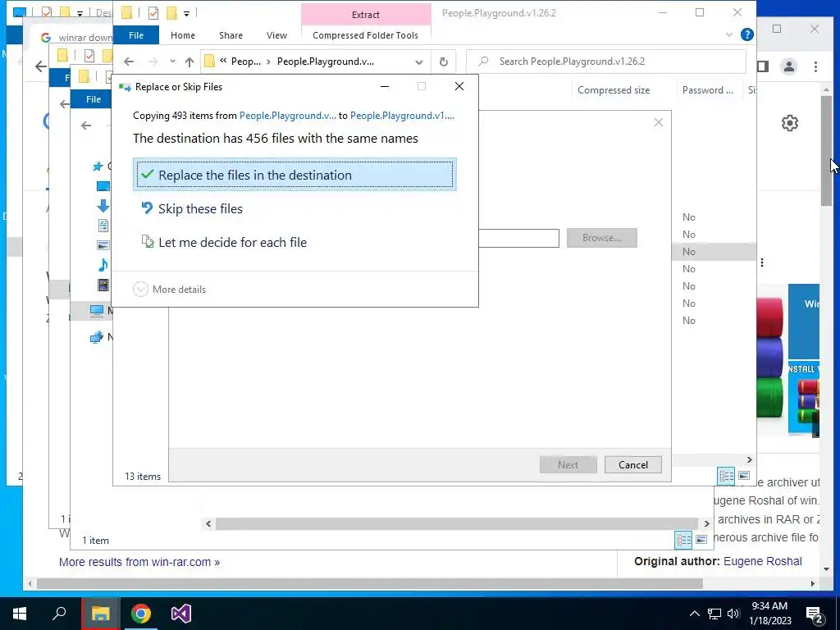Open taskbar Search icon
The height and width of the screenshot is (630, 840).
pyautogui.click(x=59, y=614)
